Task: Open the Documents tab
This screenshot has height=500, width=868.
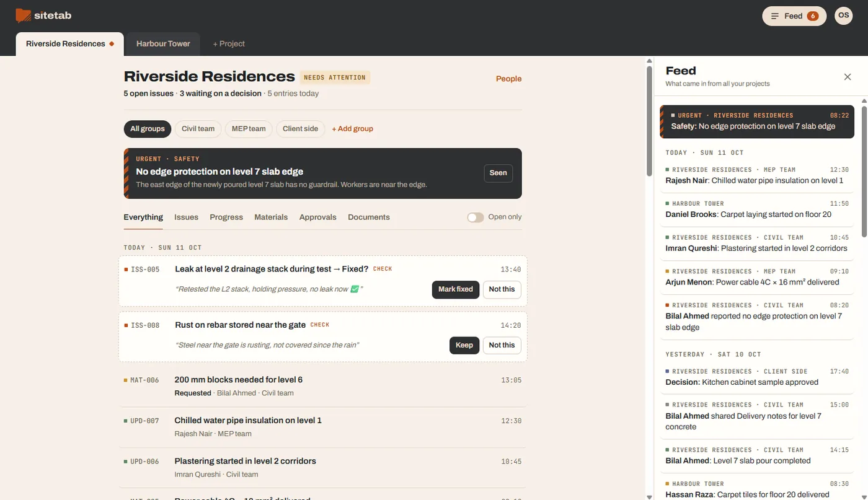Action: coord(369,217)
